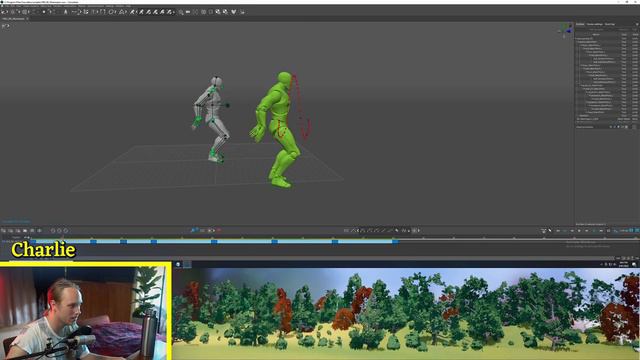The width and height of the screenshot is (640, 360).
Task: Open the Scene settings tab in the right panel
Action: coord(595,24)
